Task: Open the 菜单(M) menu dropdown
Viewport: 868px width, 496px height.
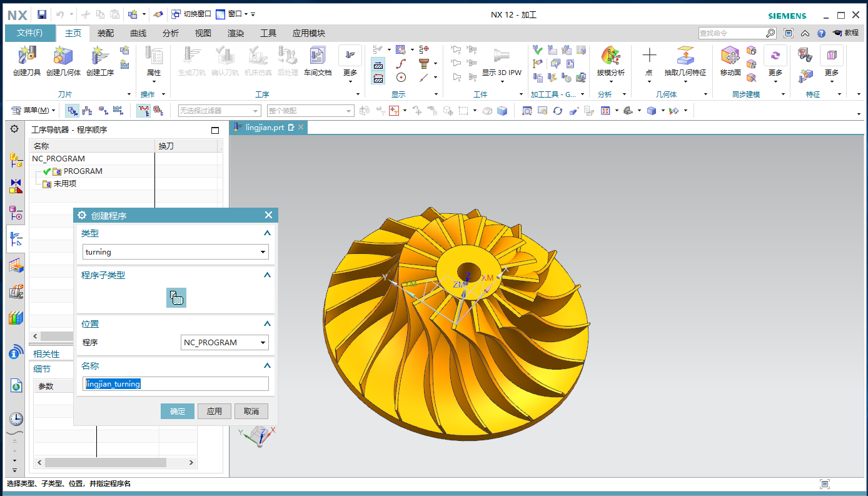Action: click(34, 111)
